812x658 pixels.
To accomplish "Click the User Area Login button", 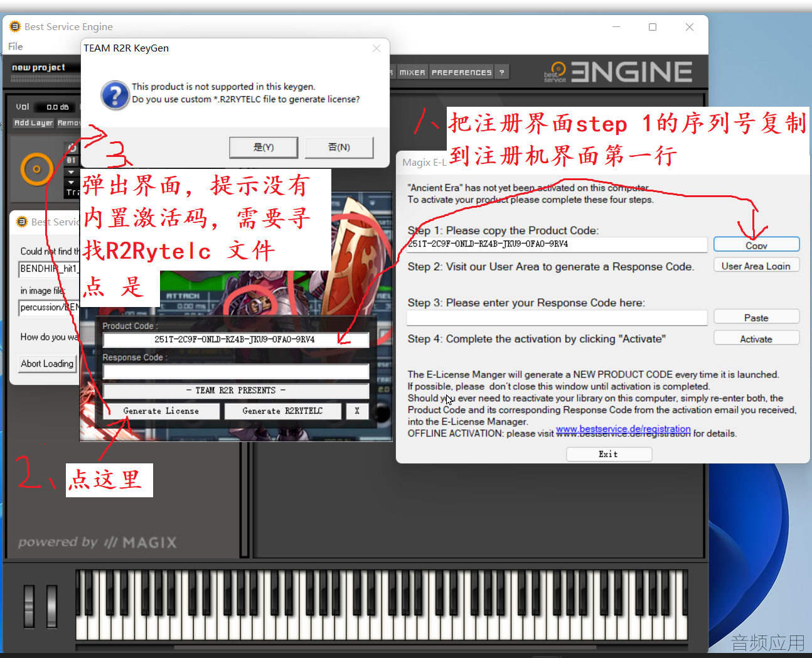I will tap(756, 265).
